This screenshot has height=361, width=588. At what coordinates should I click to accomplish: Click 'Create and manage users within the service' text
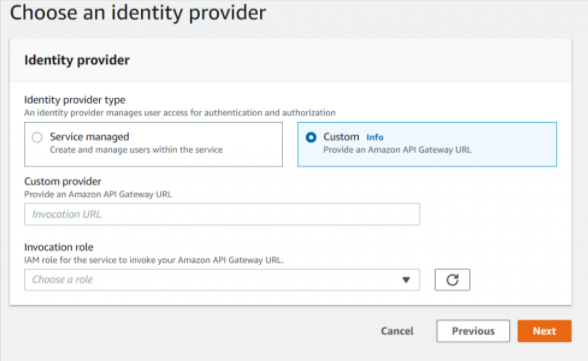(136, 150)
